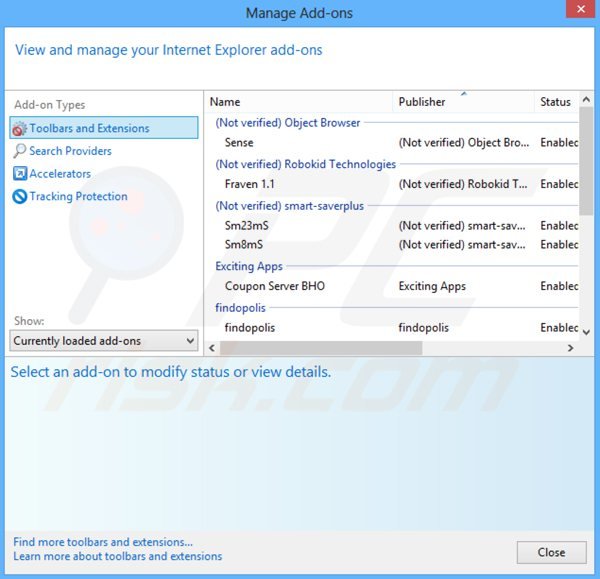600x579 pixels.
Task: Select the Sm23mS add-on entry
Action: (246, 225)
